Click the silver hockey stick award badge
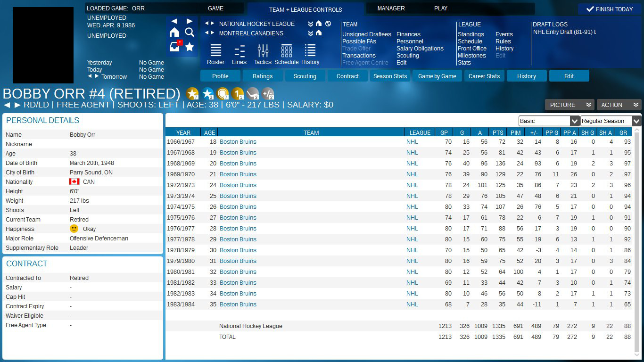Viewport: 644px width, 362px height. point(253,94)
